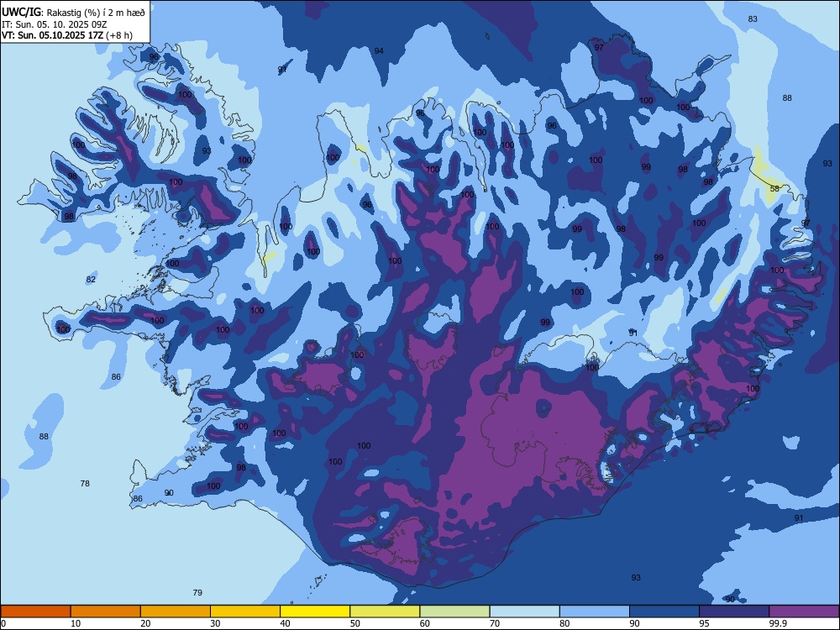Pick the purple legend swatch above 99.9
Viewport: 840px width, 630px height.
pyautogui.click(x=804, y=612)
